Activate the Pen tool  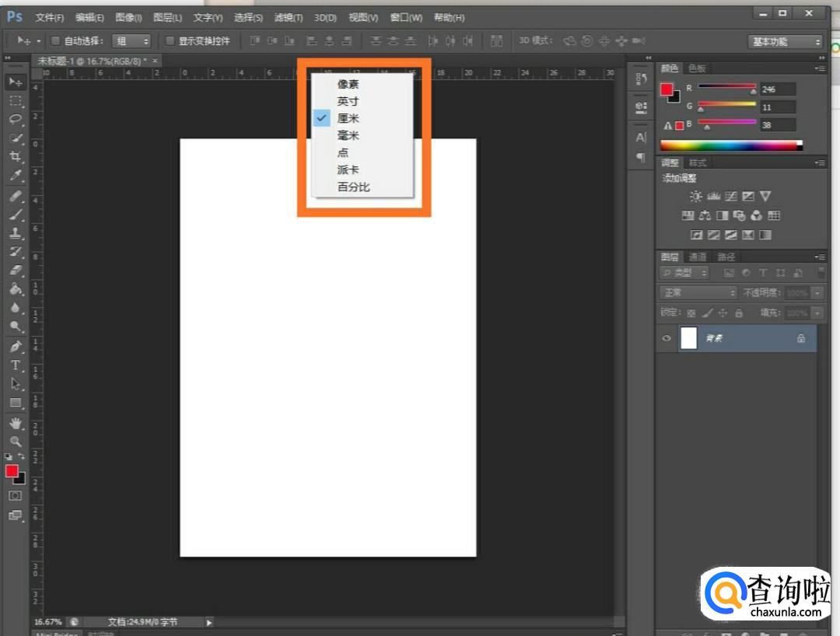click(15, 346)
